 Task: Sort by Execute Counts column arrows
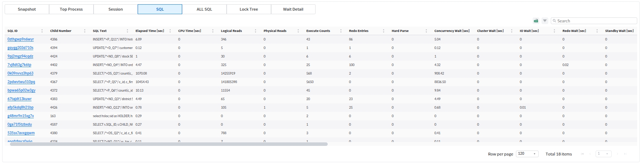(341, 31)
